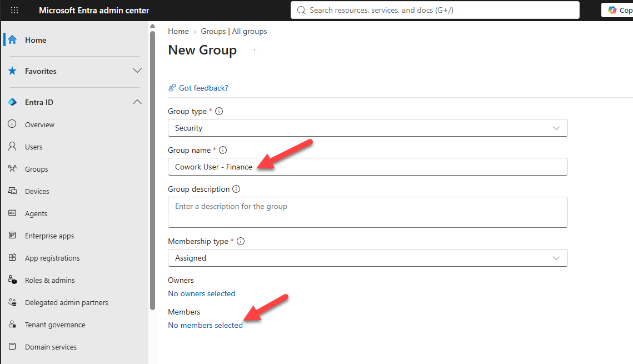Screen dimensions: 633x364
Task: Open Users in the sidebar
Action: coord(33,147)
